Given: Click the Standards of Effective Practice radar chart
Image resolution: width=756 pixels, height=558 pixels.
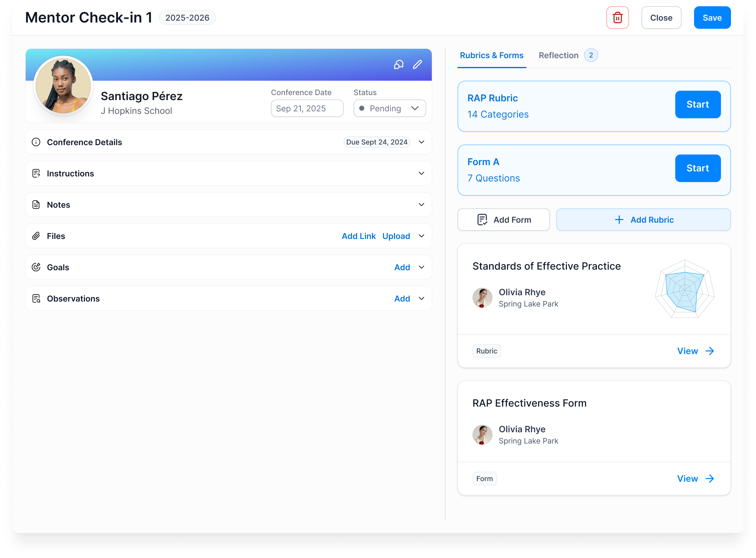Looking at the screenshot, I should pyautogui.click(x=685, y=289).
